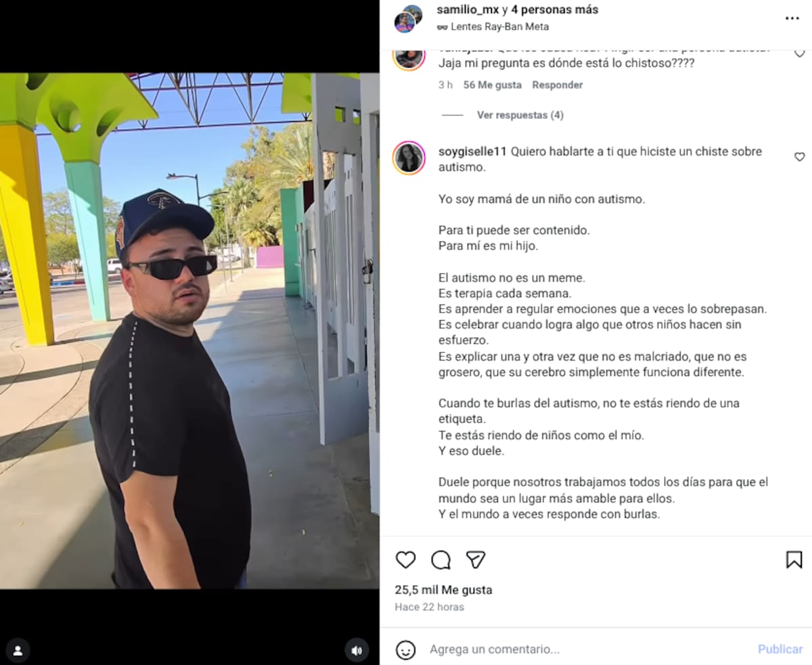Share the post with paper plane icon
Screen dimensions: 812x665
(476, 559)
